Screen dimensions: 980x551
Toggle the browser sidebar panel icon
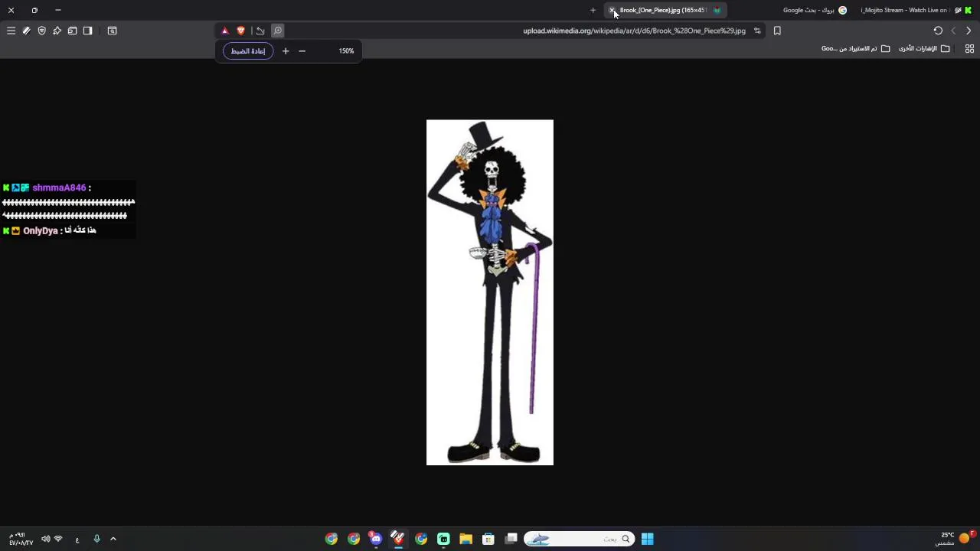(87, 31)
